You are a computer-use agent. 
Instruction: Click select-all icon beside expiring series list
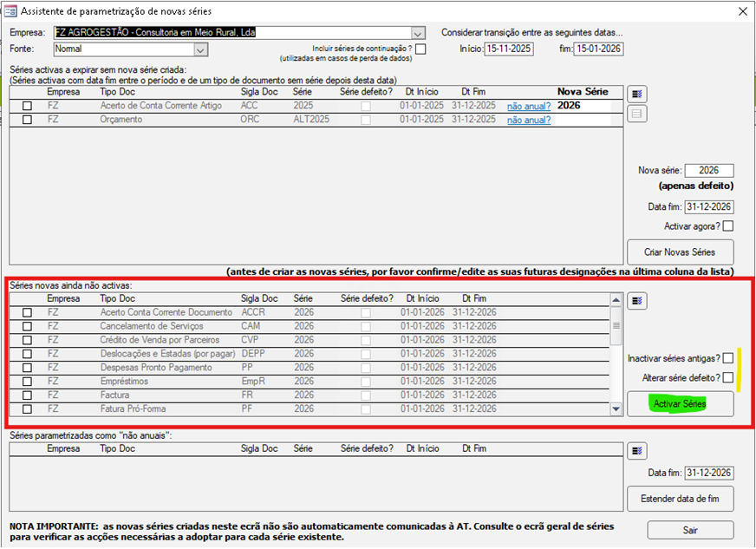pos(637,94)
